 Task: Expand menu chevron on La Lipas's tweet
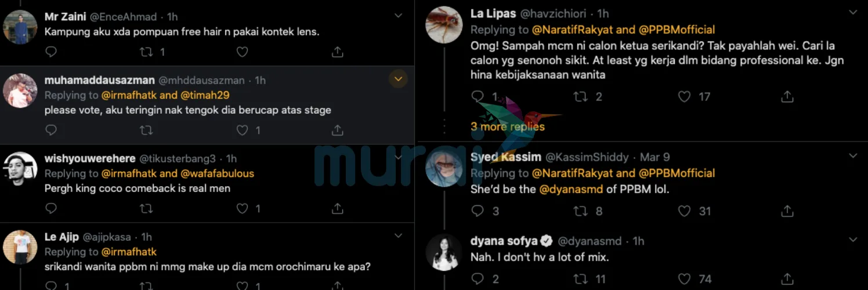pos(853,12)
